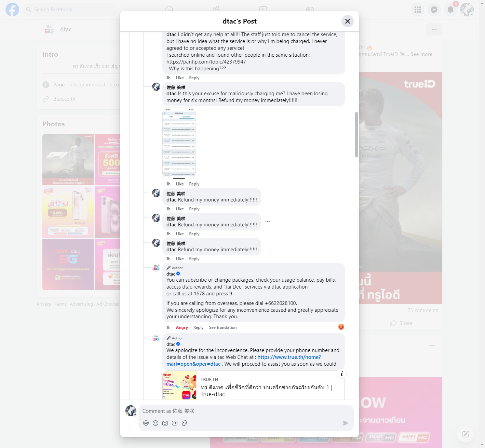Like the 'Why is this happening' comment
Image resolution: width=485 pixels, height=448 pixels.
coord(180,78)
